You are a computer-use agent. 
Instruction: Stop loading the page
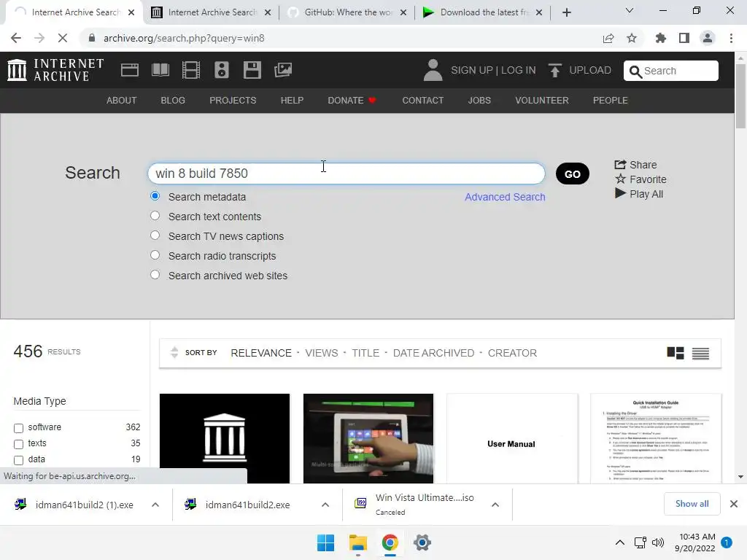tap(63, 38)
